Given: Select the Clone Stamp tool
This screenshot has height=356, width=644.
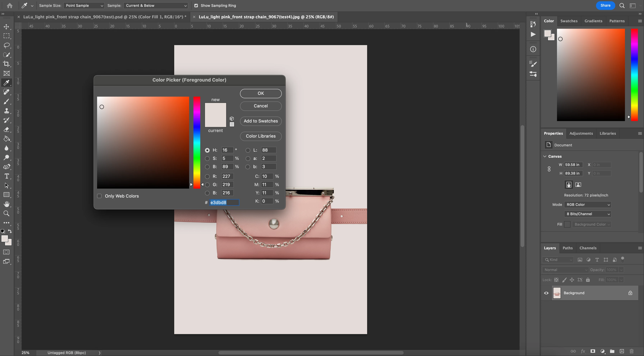Looking at the screenshot, I should (x=6, y=111).
